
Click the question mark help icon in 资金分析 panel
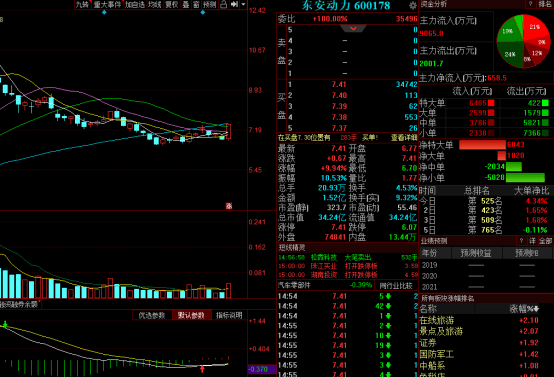point(530,4)
